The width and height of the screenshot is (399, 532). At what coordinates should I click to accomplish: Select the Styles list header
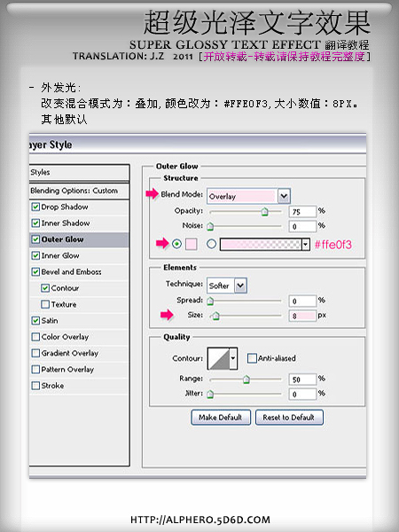pos(79,172)
